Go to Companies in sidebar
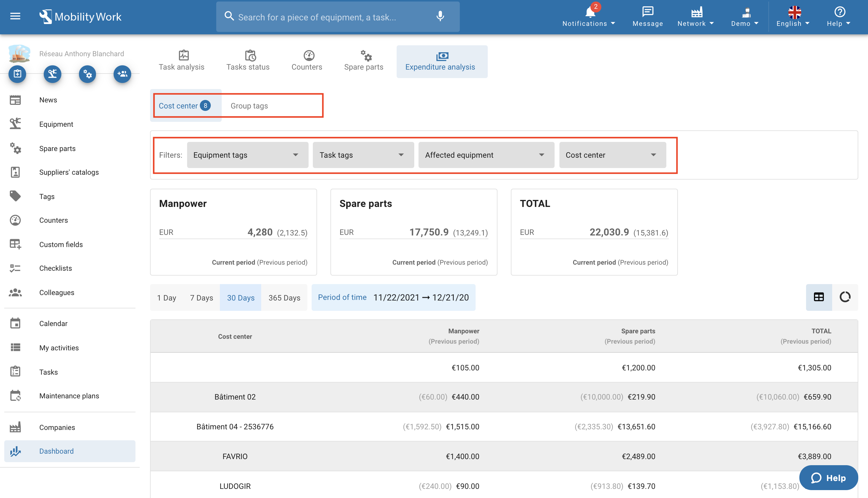This screenshot has width=868, height=498. click(70, 427)
